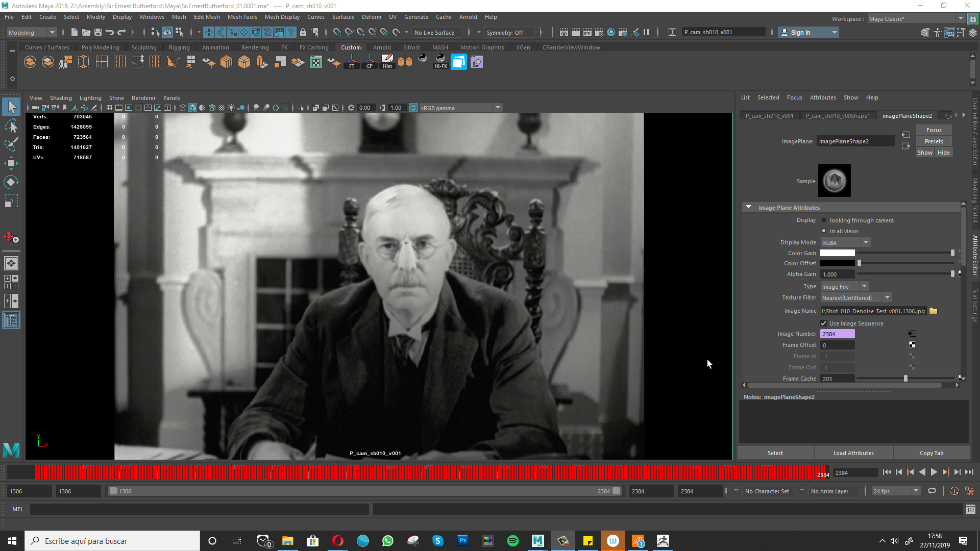Screen dimensions: 980x551
Task: Click the IK-FK shelf button
Action: (x=441, y=62)
